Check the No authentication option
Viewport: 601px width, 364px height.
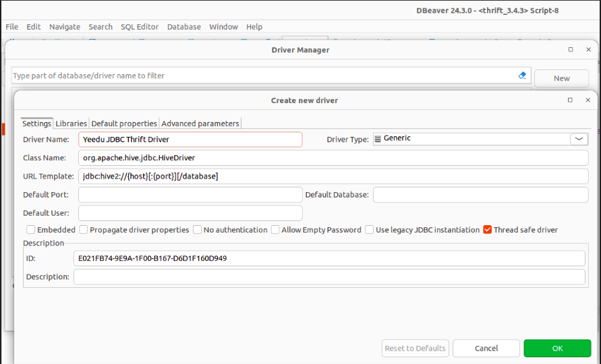coord(197,229)
